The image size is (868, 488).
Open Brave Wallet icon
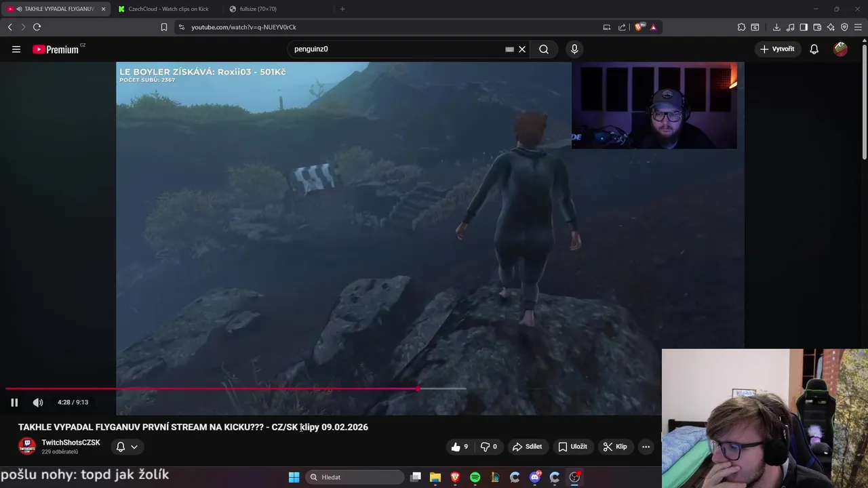click(817, 27)
